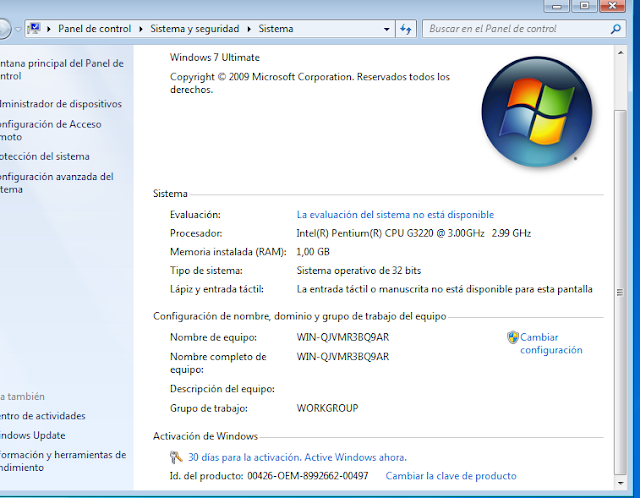Click the computer icon in the address bar

coord(33,29)
